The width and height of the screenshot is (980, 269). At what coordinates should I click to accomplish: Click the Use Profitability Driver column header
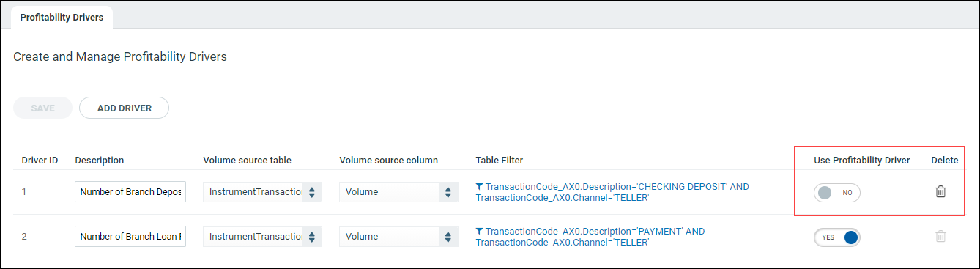862,160
